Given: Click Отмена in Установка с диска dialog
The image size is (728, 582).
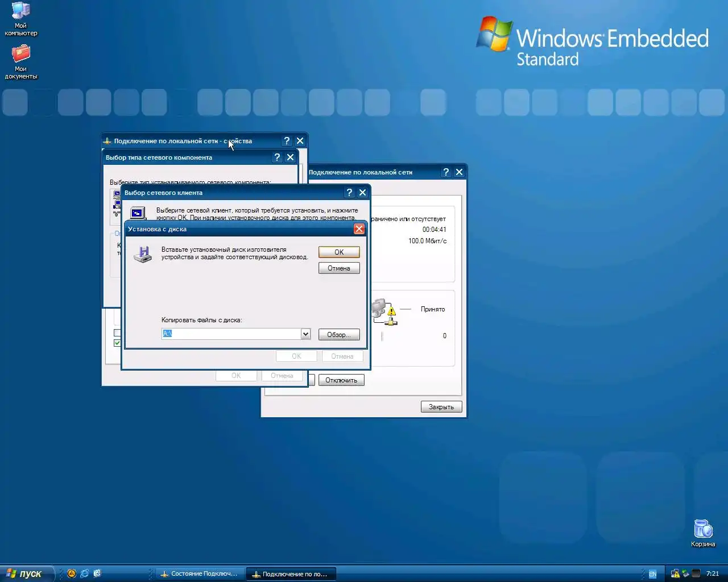Looking at the screenshot, I should point(339,268).
